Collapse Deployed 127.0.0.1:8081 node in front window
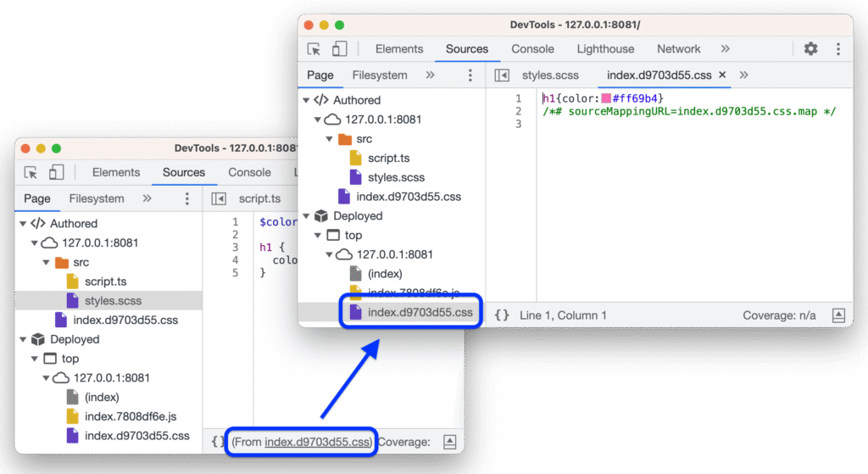The height and width of the screenshot is (474, 868). (330, 254)
